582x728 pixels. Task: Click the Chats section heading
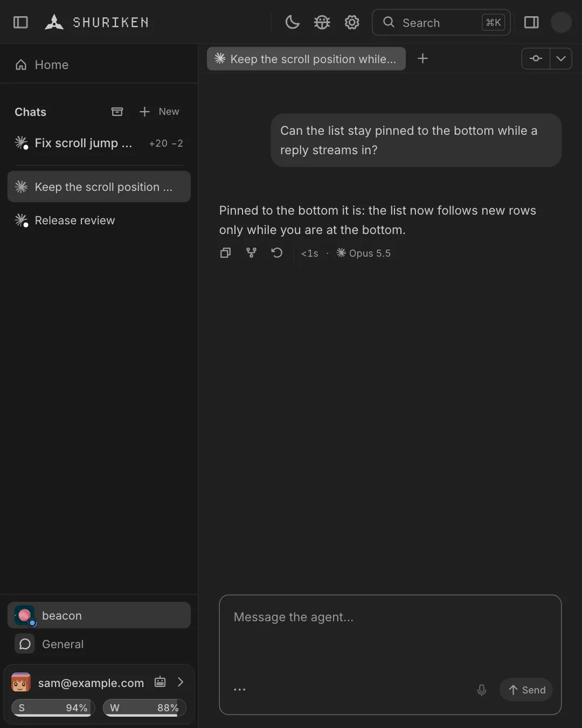click(30, 112)
